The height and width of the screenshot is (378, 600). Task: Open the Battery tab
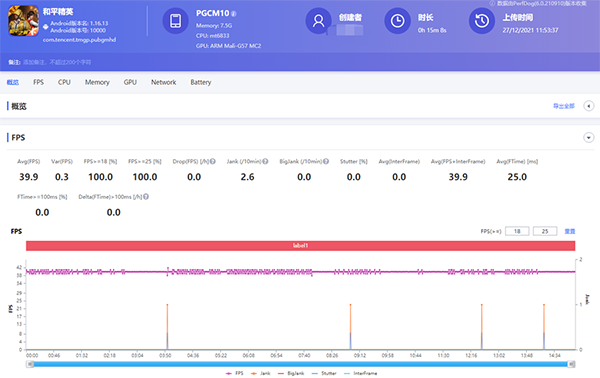click(201, 82)
